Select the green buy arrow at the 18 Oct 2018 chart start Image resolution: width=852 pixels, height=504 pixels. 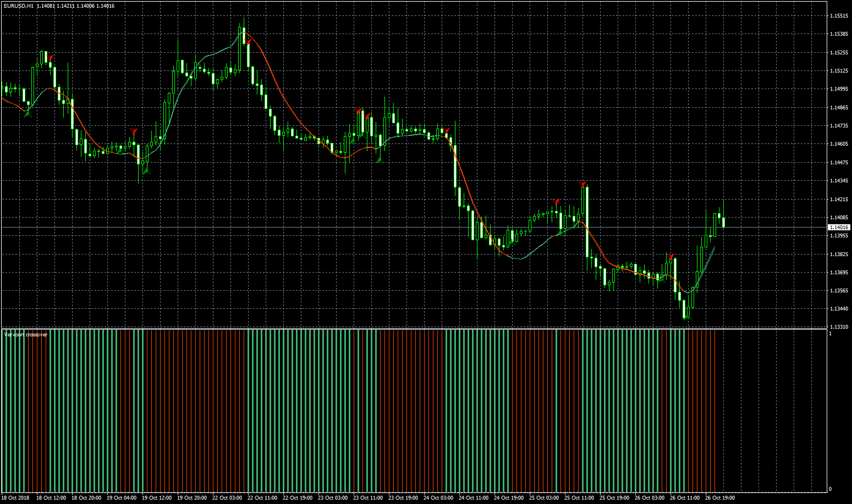pyautogui.click(x=27, y=113)
